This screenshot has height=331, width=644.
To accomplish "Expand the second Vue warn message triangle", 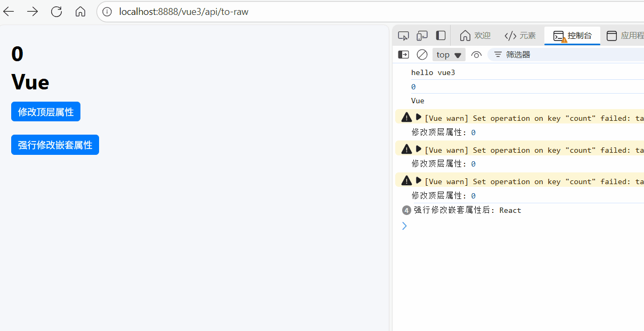I will coord(419,149).
